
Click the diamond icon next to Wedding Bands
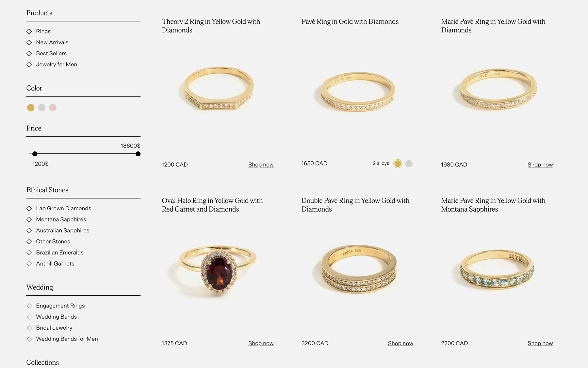pyautogui.click(x=29, y=317)
